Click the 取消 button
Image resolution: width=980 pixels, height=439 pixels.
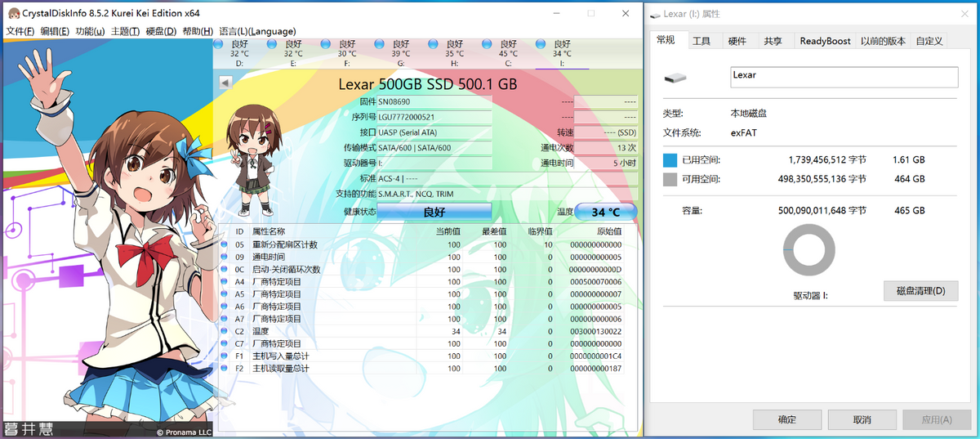(x=862, y=419)
